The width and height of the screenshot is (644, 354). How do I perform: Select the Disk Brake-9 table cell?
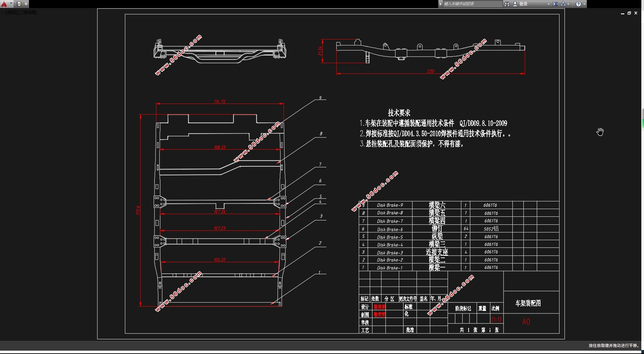pos(390,205)
